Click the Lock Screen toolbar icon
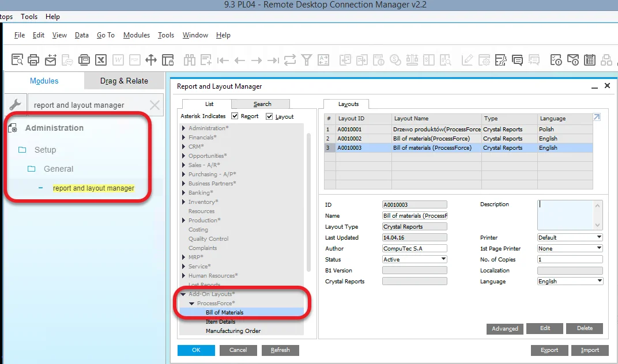This screenshot has width=618, height=364. pos(168,59)
